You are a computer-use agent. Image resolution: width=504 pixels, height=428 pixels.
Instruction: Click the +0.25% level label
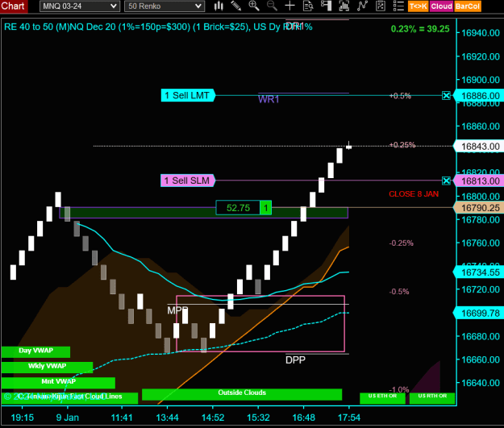click(402, 145)
